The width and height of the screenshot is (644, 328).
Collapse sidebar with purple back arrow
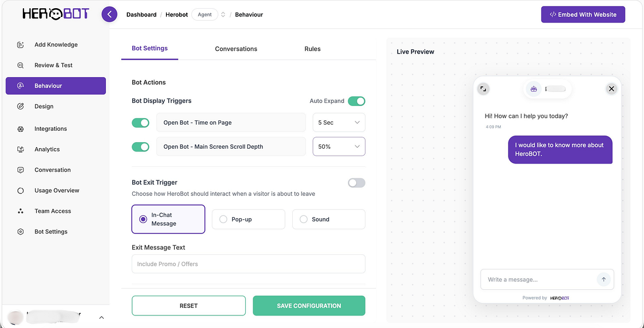click(109, 14)
